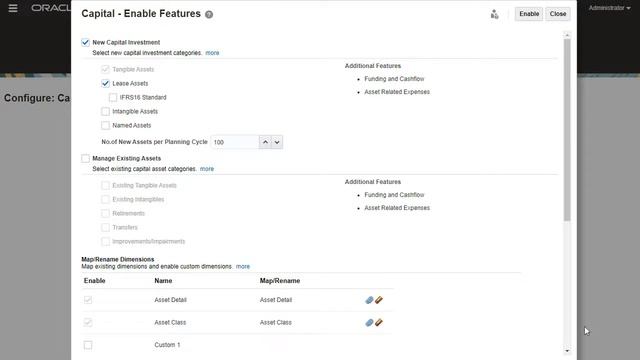Open 'more' link for existing capital asset categories

tap(207, 169)
